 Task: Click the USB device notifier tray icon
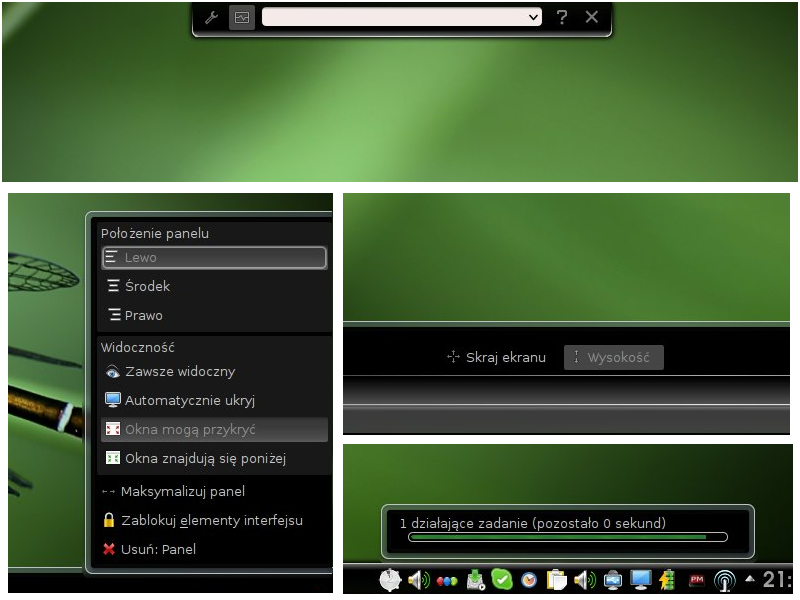(613, 580)
